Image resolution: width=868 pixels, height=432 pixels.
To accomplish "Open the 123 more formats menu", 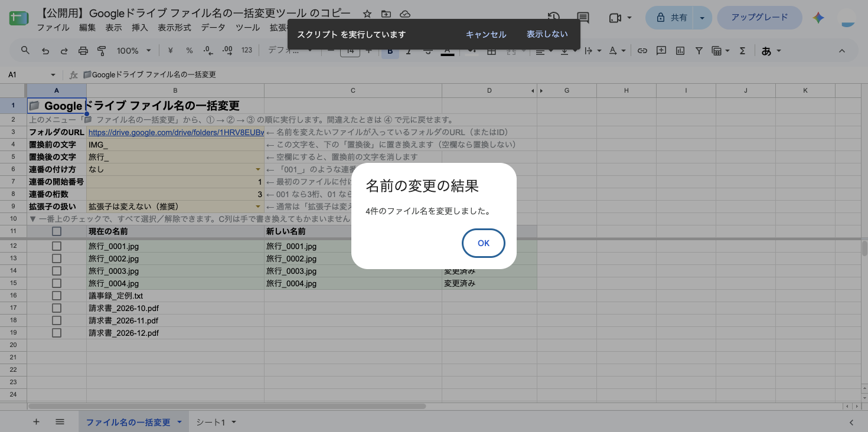I will pyautogui.click(x=247, y=51).
